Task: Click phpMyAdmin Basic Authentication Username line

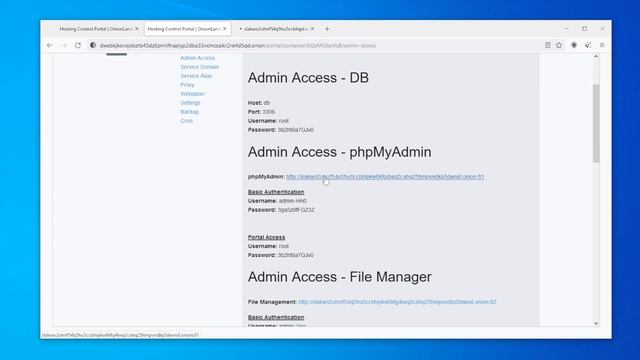Action: pos(277,201)
